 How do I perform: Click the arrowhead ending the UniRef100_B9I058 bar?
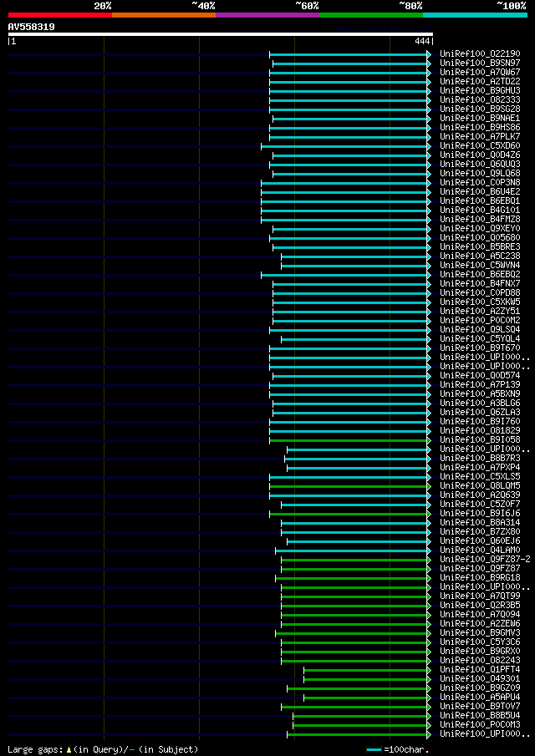click(428, 441)
